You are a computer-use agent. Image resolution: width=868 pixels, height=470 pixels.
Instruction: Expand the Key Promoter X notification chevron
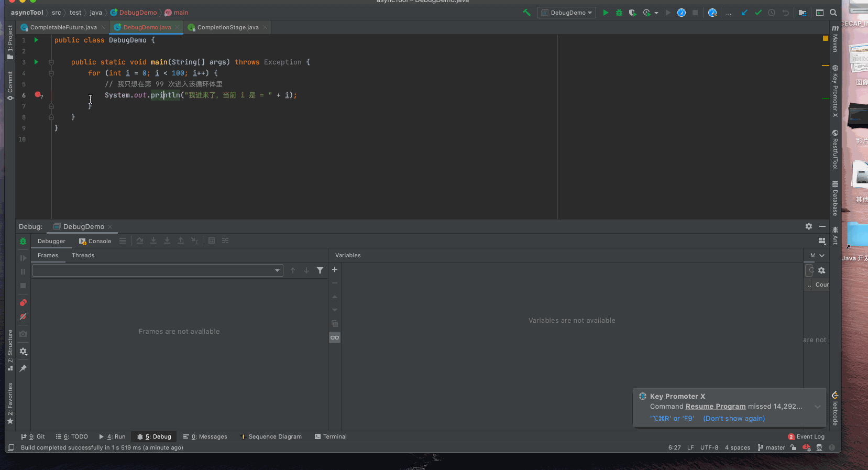point(818,407)
